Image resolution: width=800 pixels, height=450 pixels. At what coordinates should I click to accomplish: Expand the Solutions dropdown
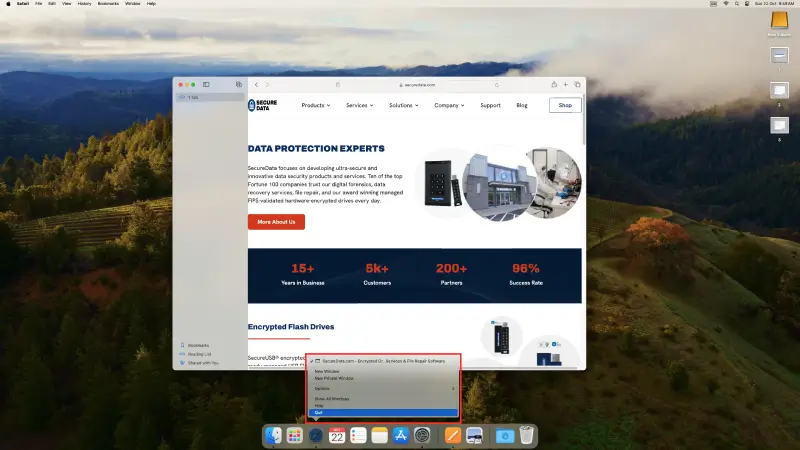click(x=404, y=105)
